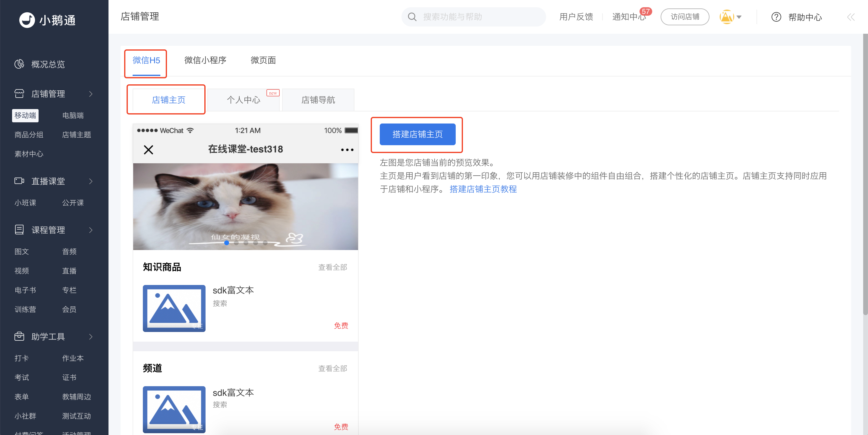Click the 帮助中心 question mark icon
The width and height of the screenshot is (868, 435).
coord(776,17)
